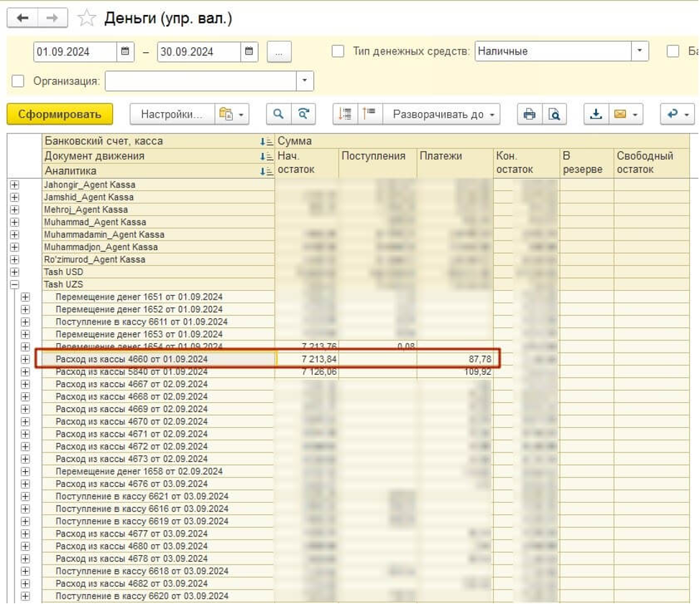Open calendar picker for start date 01.09.2024

126,52
